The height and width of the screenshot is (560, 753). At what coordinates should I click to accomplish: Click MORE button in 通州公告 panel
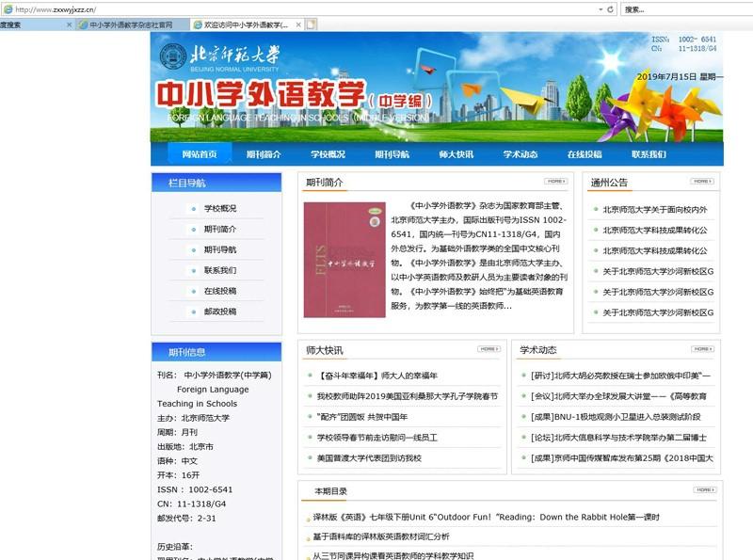[702, 181]
